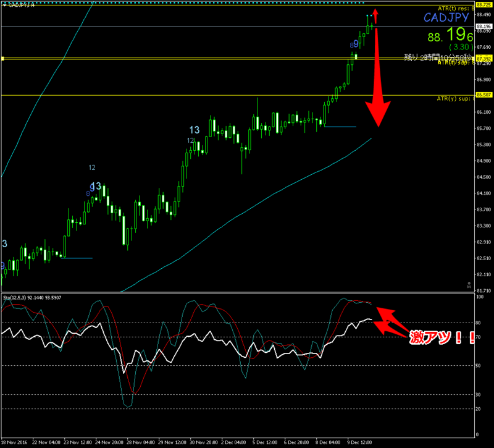Open the CADJPY,H4 chart title triangle menu

[5, 6]
